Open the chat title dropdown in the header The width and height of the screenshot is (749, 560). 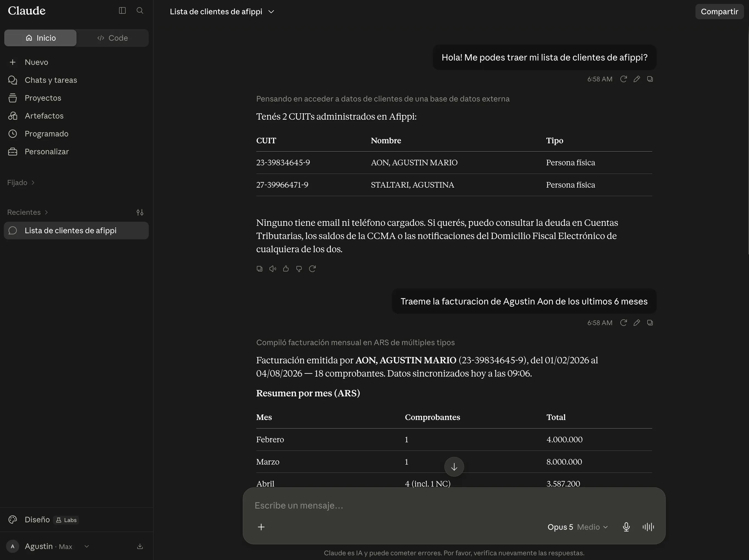(x=222, y=12)
